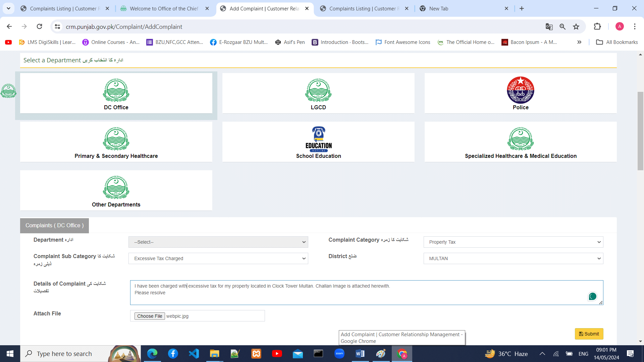Choose the LGCD department logo
The image size is (644, 362).
(x=318, y=90)
